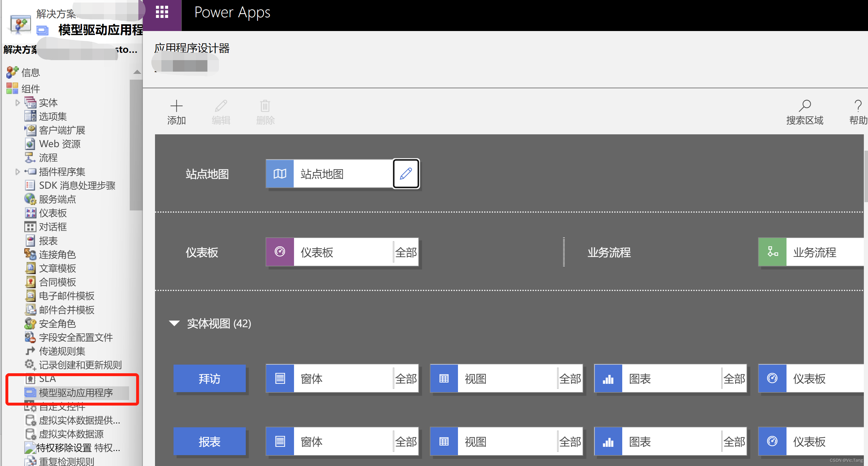Expand the 插件程序集 tree node
This screenshot has height=466, width=868.
pos(18,172)
